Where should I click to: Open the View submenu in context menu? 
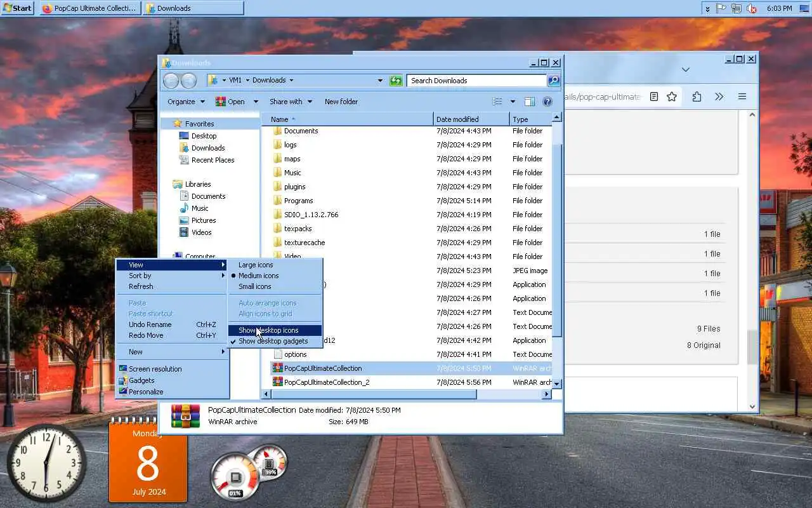point(172,265)
